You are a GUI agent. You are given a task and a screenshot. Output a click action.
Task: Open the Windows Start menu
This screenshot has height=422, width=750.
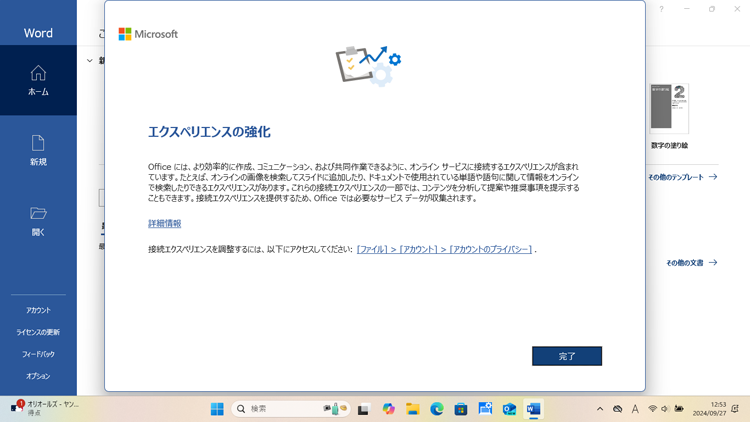pos(217,409)
